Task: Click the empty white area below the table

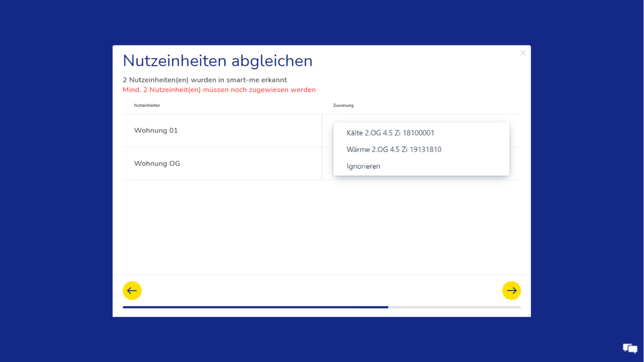Action: click(321, 228)
